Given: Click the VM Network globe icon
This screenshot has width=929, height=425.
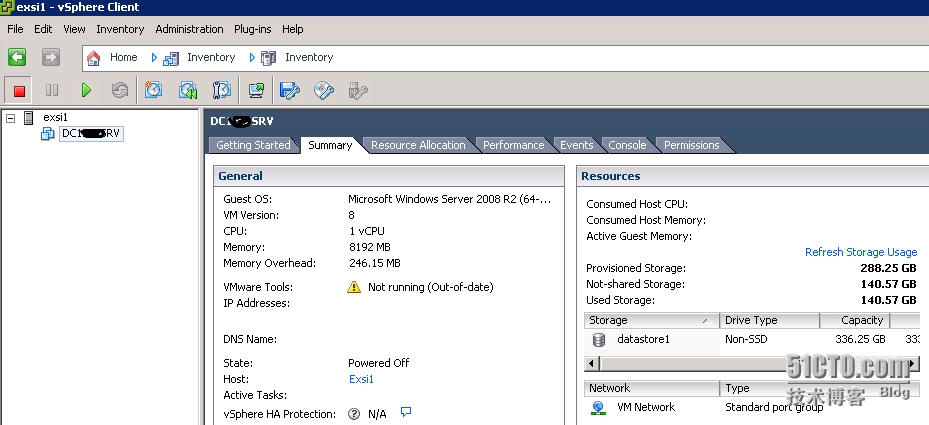Looking at the screenshot, I should point(598,407).
